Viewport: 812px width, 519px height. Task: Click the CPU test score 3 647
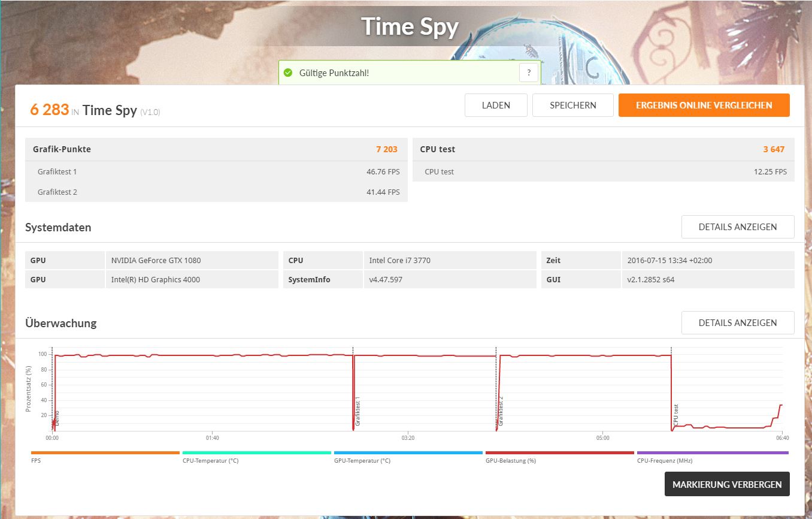point(774,149)
